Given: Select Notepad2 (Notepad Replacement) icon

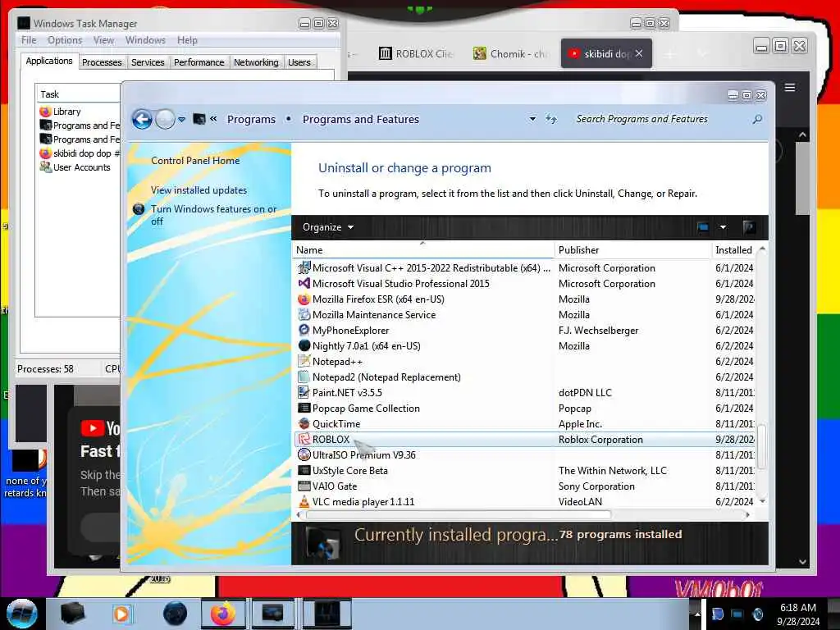Looking at the screenshot, I should click(304, 377).
